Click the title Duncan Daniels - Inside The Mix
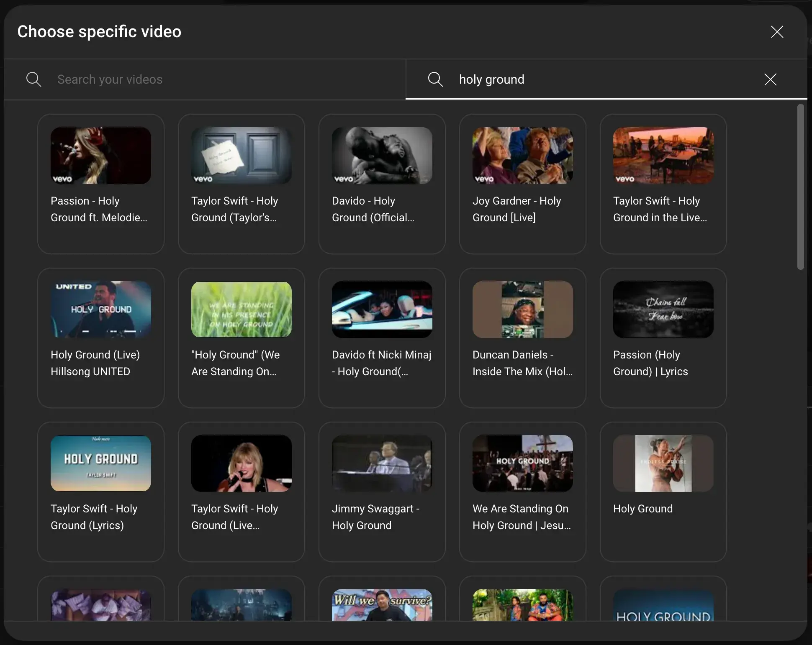The height and width of the screenshot is (645, 812). (523, 363)
